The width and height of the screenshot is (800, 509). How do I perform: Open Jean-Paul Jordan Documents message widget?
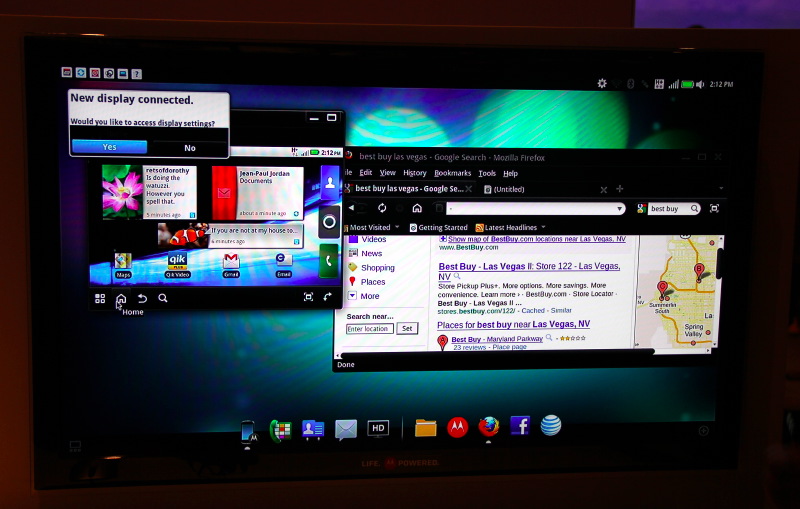click(258, 193)
